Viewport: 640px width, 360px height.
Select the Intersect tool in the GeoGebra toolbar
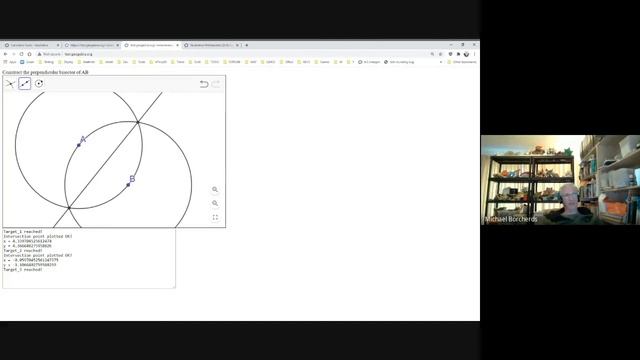coord(10,84)
